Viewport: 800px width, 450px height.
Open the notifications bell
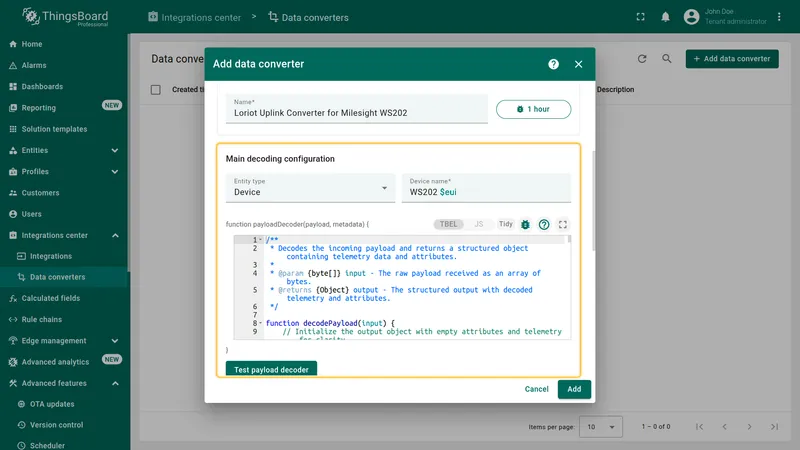(665, 17)
